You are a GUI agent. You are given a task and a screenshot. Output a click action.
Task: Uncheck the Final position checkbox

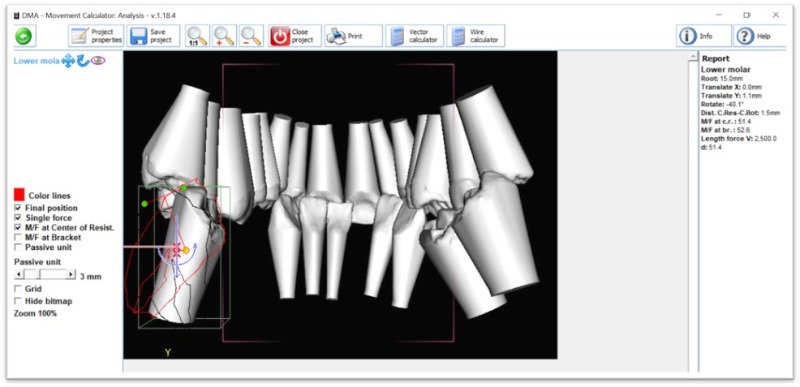[18, 208]
